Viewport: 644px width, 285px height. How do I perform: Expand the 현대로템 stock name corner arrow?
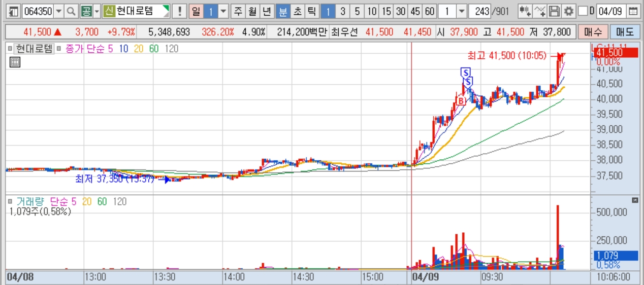pos(165,9)
